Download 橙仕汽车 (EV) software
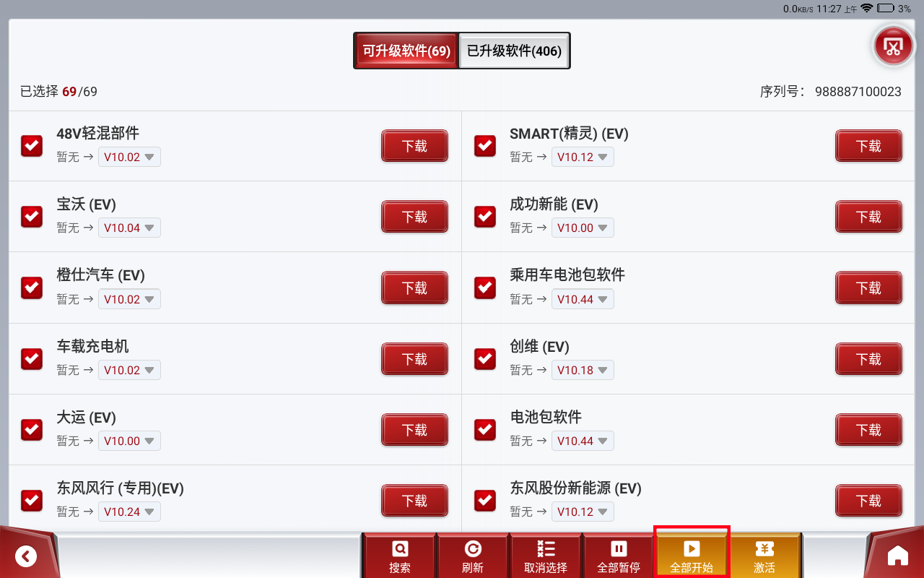The image size is (924, 578). point(414,288)
